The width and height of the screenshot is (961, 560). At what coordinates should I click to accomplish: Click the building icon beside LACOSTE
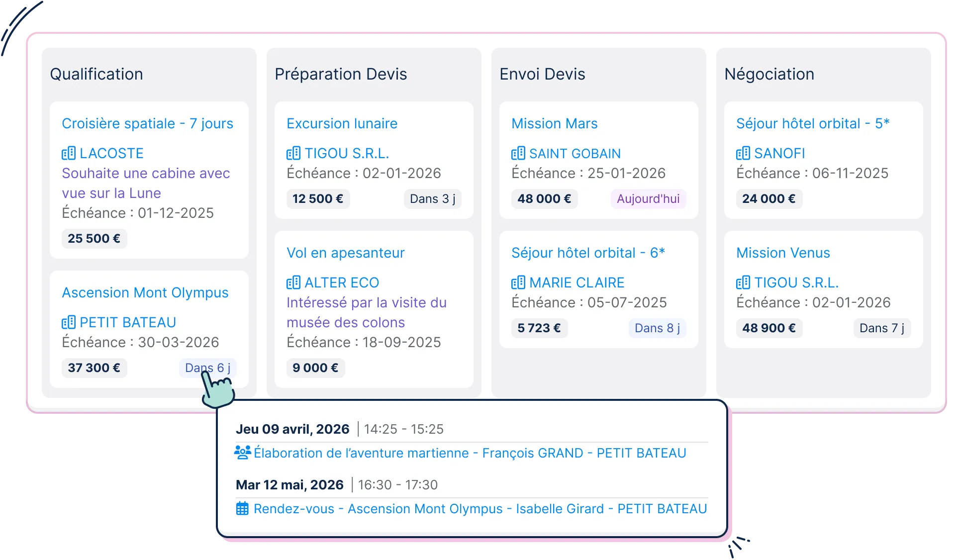[69, 153]
